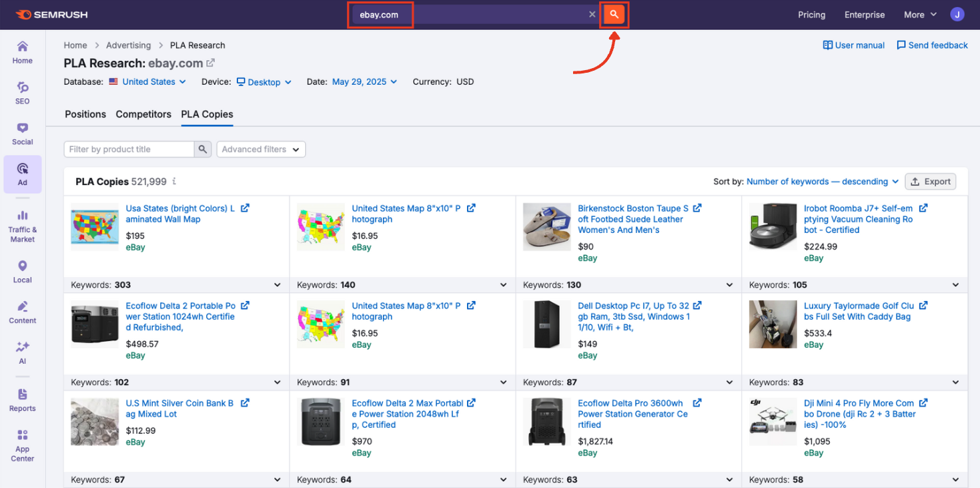Open the Local tool from the sidebar
The height and width of the screenshot is (488, 980).
tap(22, 270)
